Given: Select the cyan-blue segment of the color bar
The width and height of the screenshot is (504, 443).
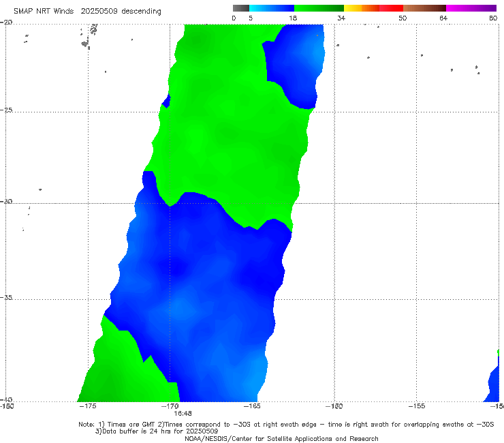Looking at the screenshot, I should (272, 8).
